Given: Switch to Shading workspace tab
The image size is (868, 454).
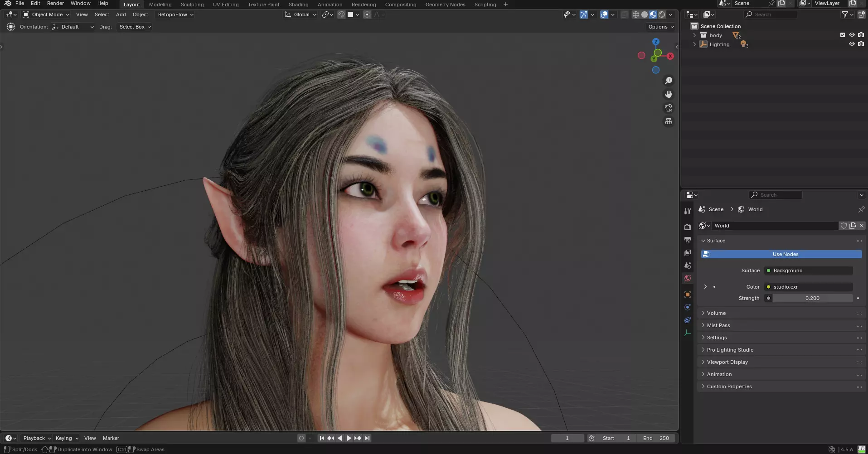Looking at the screenshot, I should point(298,5).
